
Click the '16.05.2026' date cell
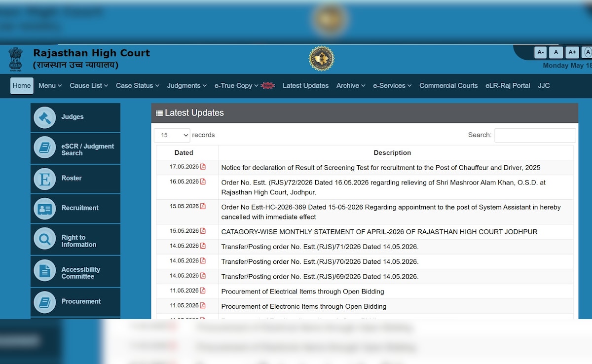pyautogui.click(x=187, y=187)
